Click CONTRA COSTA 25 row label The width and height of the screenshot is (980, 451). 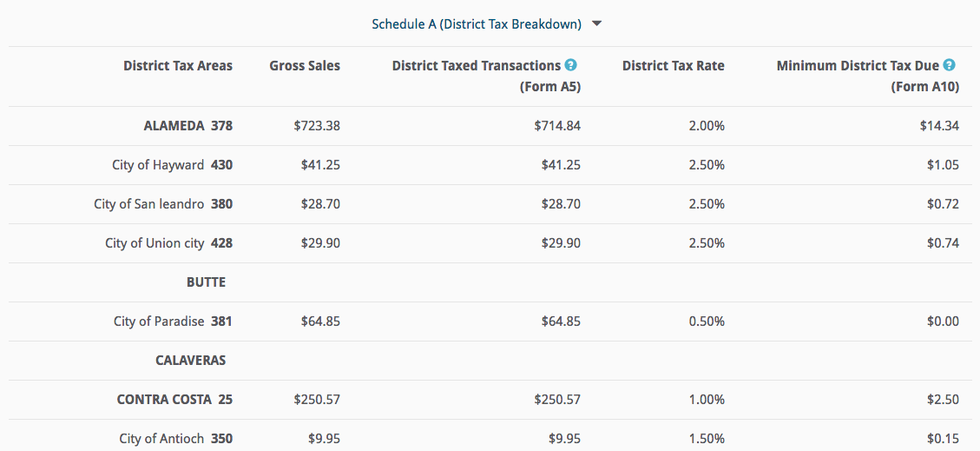(175, 399)
